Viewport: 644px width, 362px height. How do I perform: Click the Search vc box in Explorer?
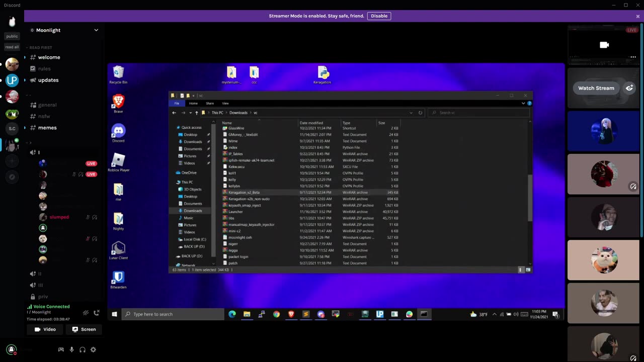479,113
